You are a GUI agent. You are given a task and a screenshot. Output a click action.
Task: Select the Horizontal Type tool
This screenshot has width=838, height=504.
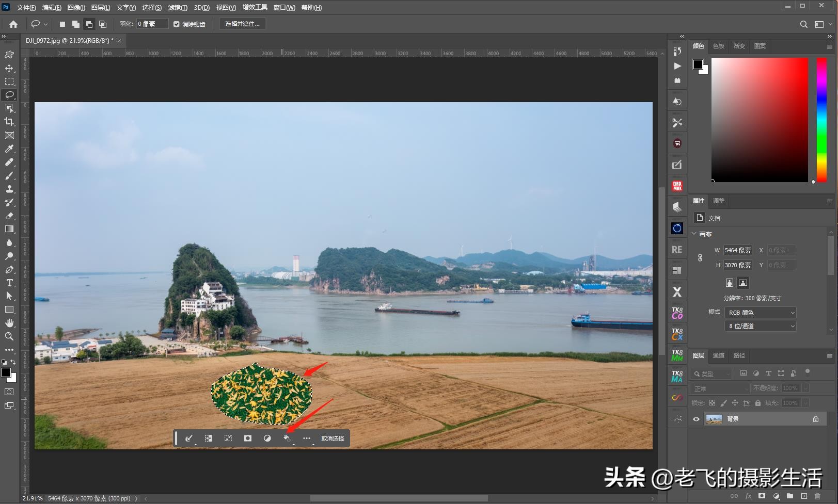click(x=9, y=283)
